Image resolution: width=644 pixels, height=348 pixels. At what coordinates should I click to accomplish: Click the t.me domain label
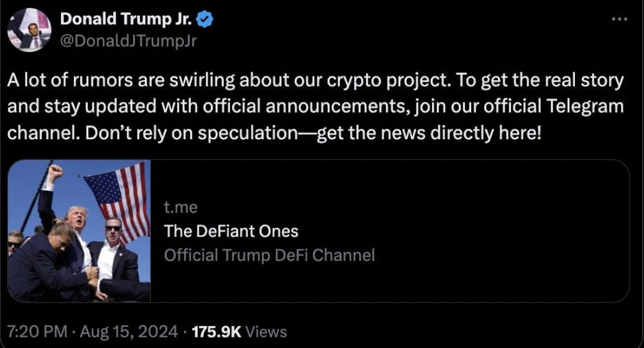tap(180, 208)
